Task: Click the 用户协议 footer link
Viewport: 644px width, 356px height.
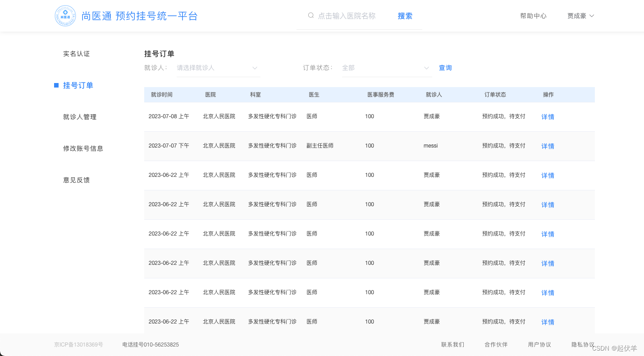Action: pyautogui.click(x=539, y=345)
